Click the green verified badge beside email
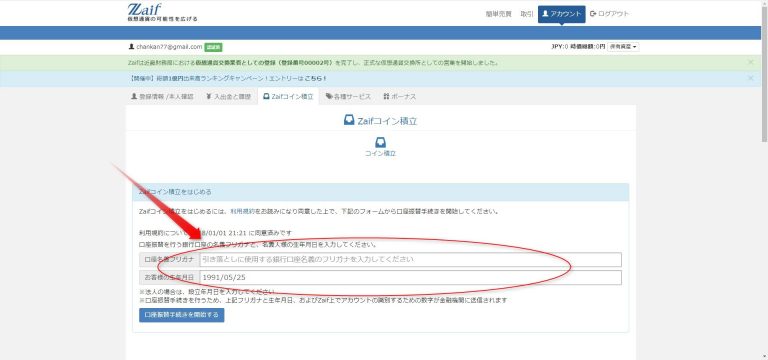This screenshot has width=768, height=360. [213, 47]
